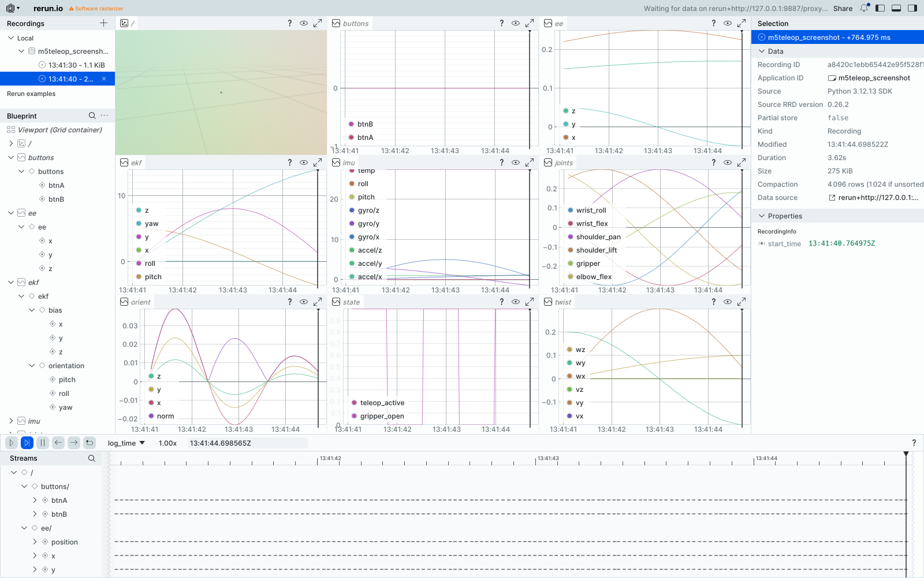Viewport: 924px width, 578px height.
Task: Open m5teleop_screenshot application ID link
Action: click(x=869, y=78)
